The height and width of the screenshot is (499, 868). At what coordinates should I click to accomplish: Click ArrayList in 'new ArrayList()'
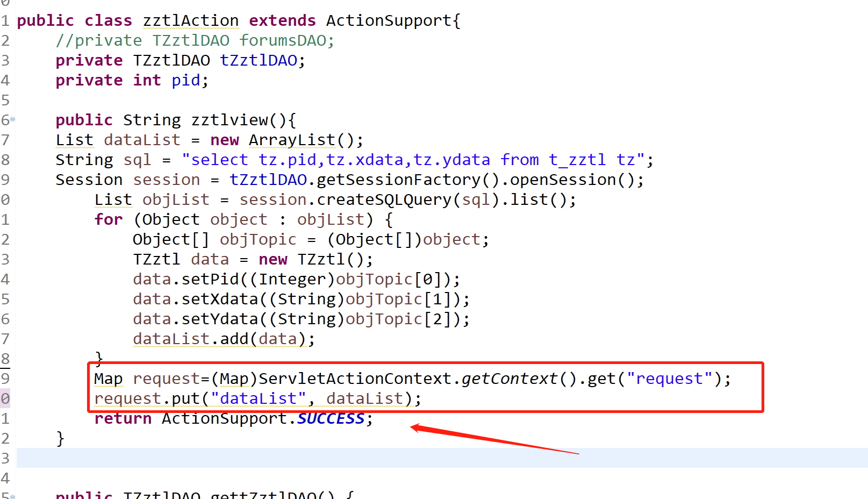tap(292, 140)
